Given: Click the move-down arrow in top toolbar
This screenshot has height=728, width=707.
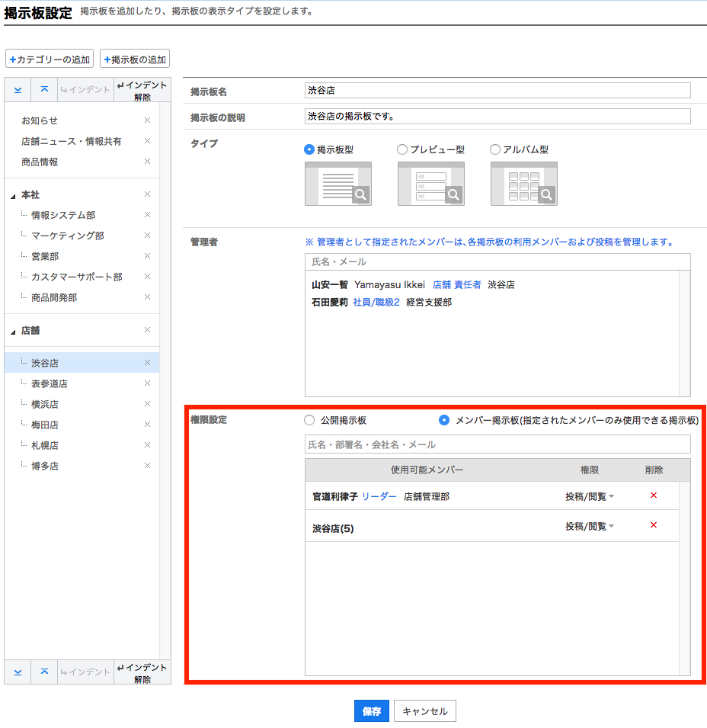Looking at the screenshot, I should click(x=18, y=90).
